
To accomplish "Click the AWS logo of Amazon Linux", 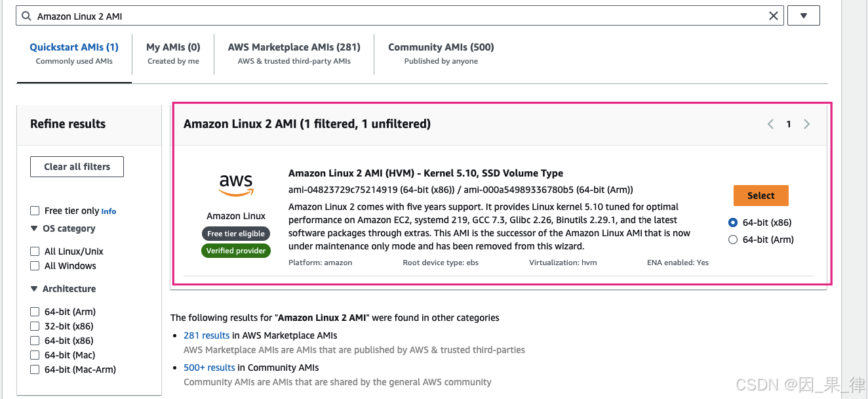I will click(x=236, y=184).
